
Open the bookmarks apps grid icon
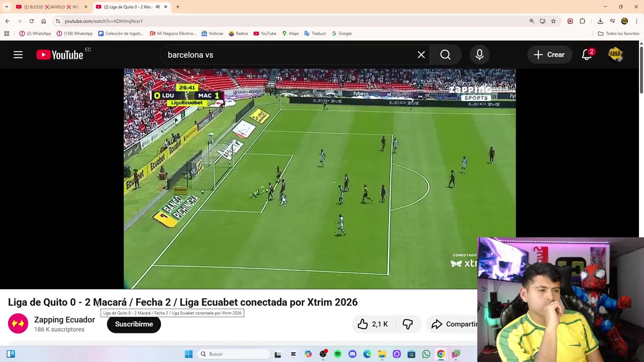pos(7,34)
